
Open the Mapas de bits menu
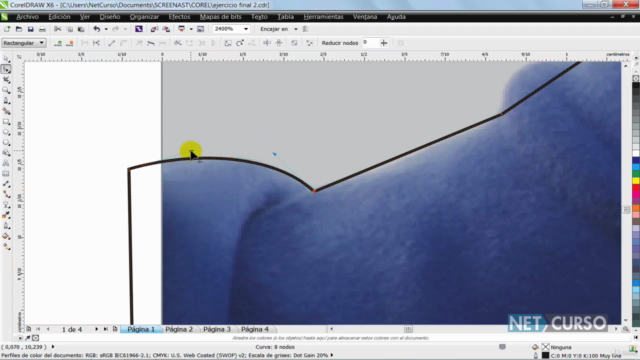point(220,17)
